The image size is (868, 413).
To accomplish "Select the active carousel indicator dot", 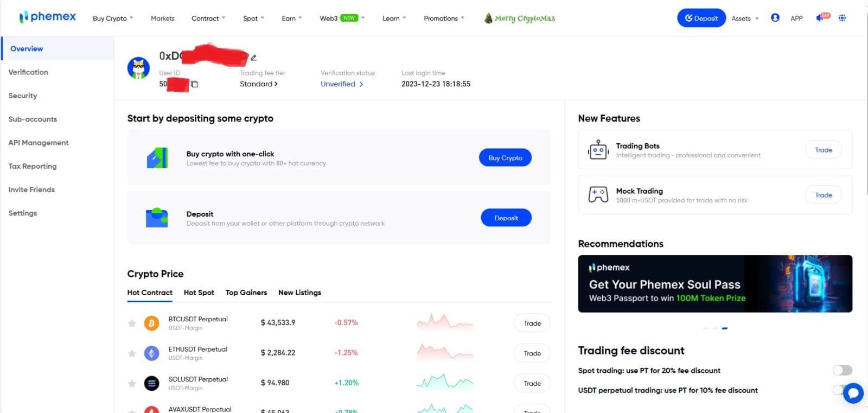I will (x=725, y=328).
